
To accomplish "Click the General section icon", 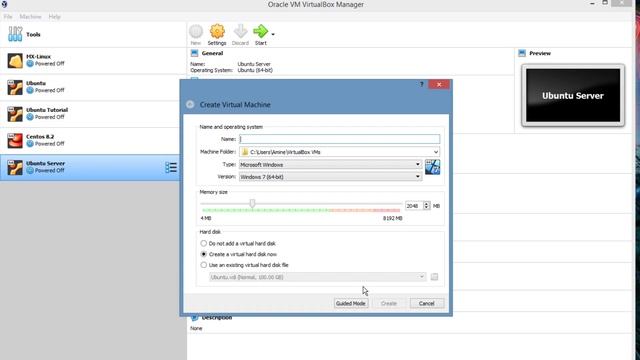I will pos(195,53).
